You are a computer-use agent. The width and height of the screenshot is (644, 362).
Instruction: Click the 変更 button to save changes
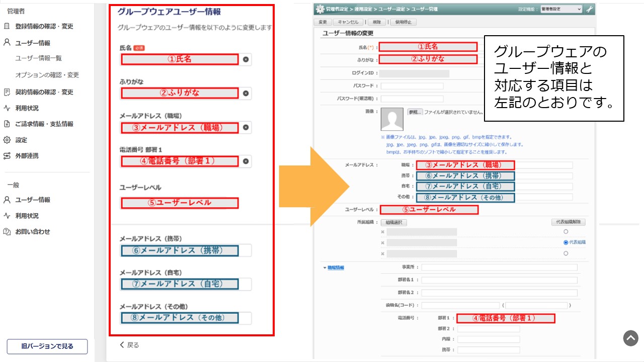(322, 22)
